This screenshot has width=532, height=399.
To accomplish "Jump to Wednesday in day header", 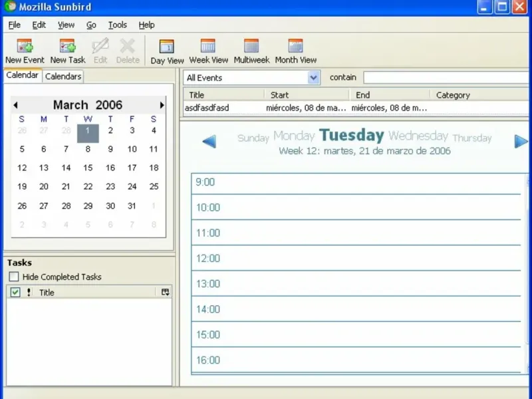I will 418,136.
